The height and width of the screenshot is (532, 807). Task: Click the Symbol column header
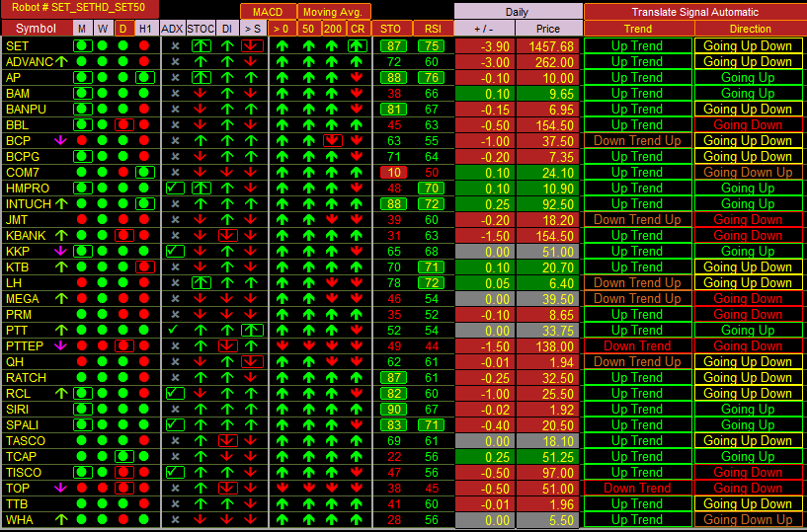pos(36,29)
